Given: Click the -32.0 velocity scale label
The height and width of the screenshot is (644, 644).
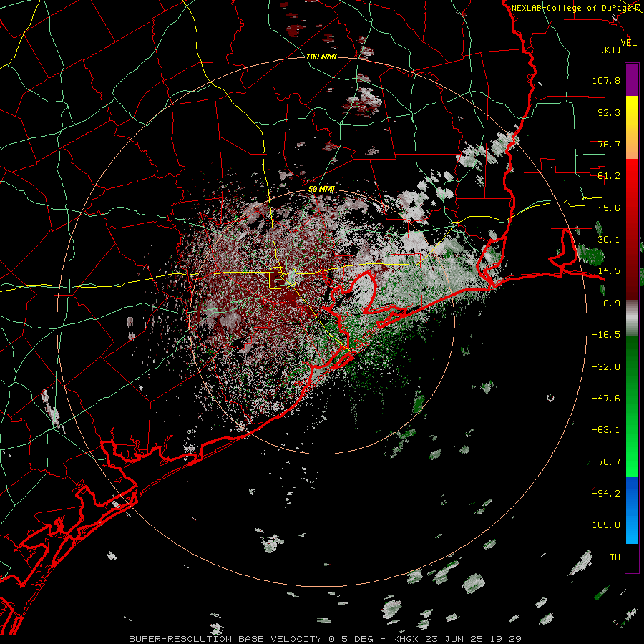Looking at the screenshot, I should (x=606, y=367).
